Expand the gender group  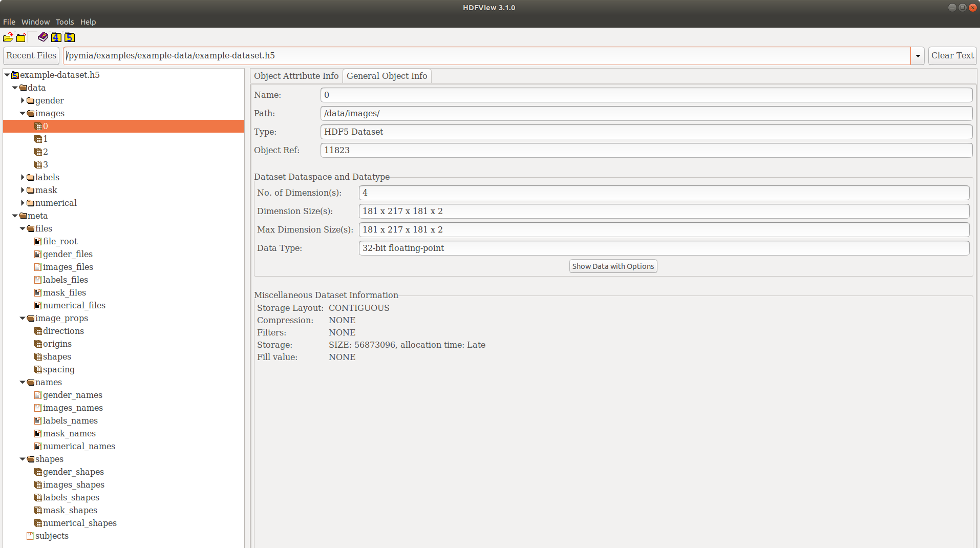23,100
